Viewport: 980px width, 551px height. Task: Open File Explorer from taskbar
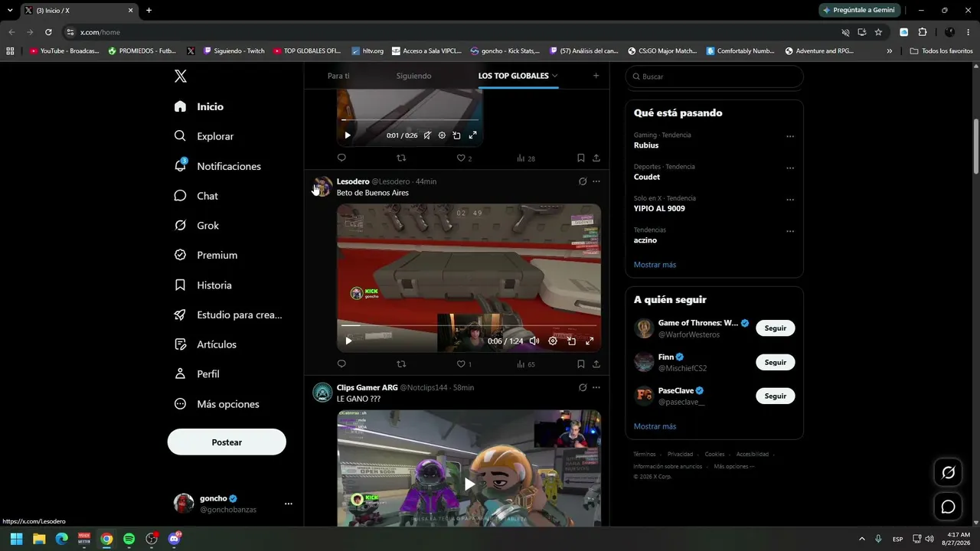(x=39, y=539)
